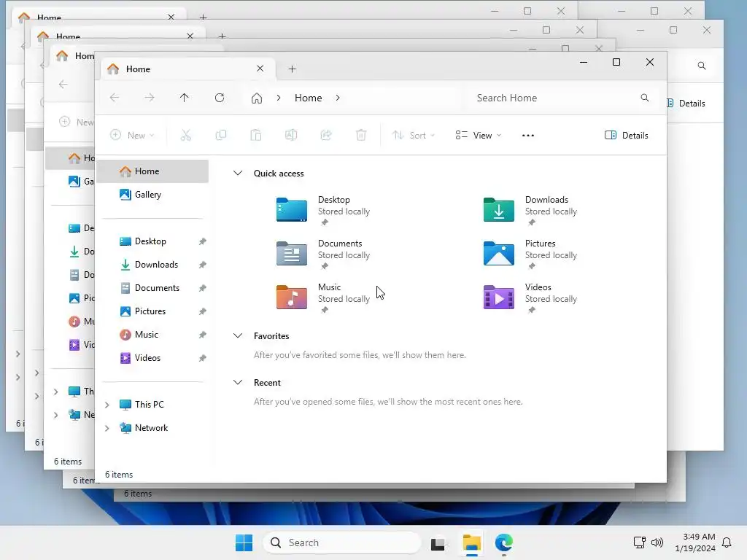Click search icon in background window

point(702,66)
